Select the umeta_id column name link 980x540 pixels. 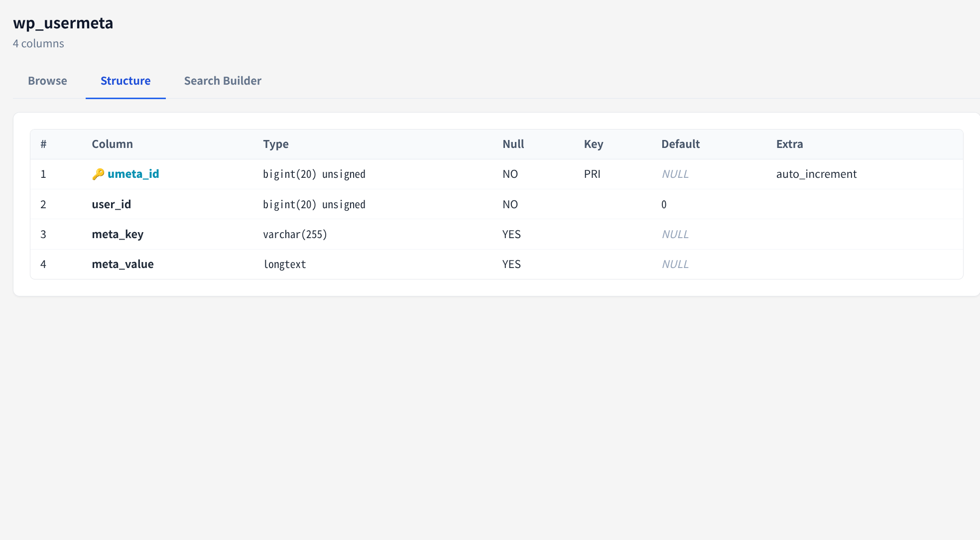134,174
